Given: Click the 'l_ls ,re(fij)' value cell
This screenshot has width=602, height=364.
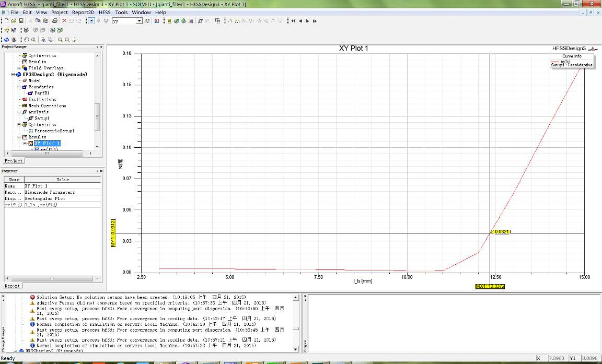Looking at the screenshot, I should point(63,205).
